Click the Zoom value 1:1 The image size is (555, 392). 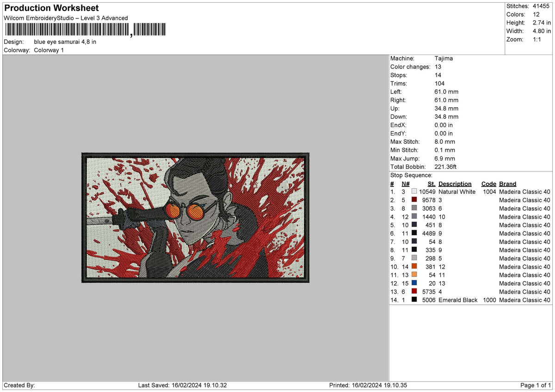[x=537, y=39]
